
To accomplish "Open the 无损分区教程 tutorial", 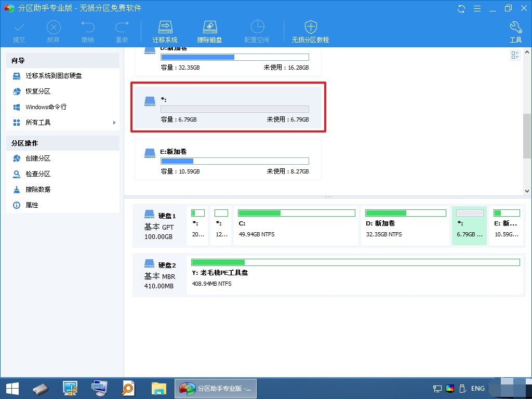I will click(x=311, y=32).
